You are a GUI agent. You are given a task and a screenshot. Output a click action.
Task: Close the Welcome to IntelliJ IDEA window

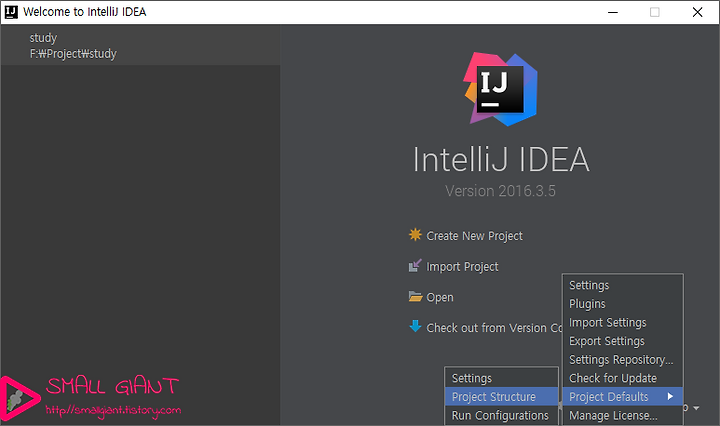click(697, 12)
